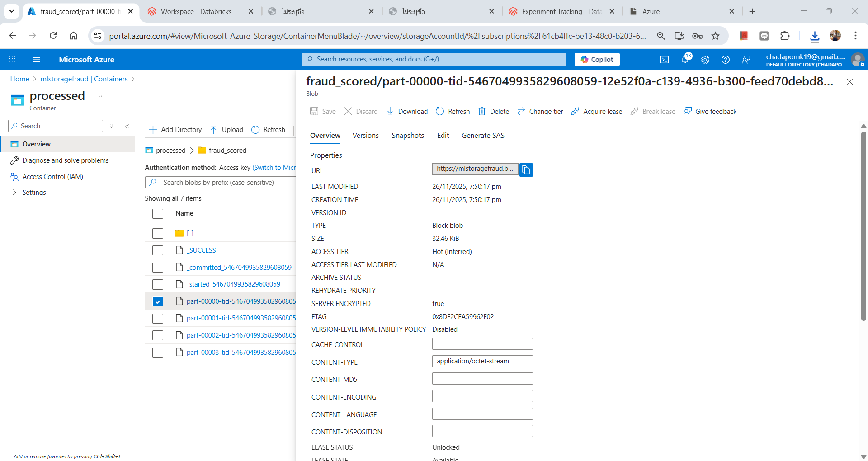The image size is (868, 461).
Task: Refresh the container blob list
Action: (x=268, y=130)
